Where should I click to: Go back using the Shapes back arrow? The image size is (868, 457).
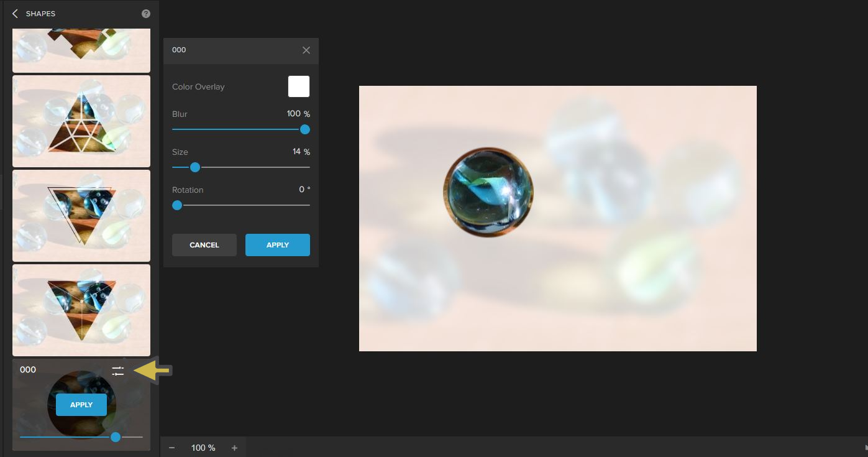coord(15,14)
